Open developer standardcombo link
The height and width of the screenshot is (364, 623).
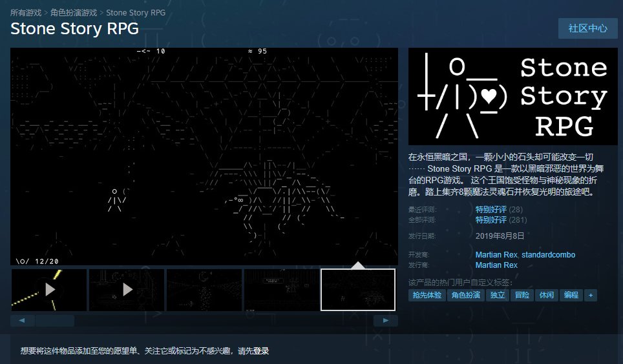(548, 254)
